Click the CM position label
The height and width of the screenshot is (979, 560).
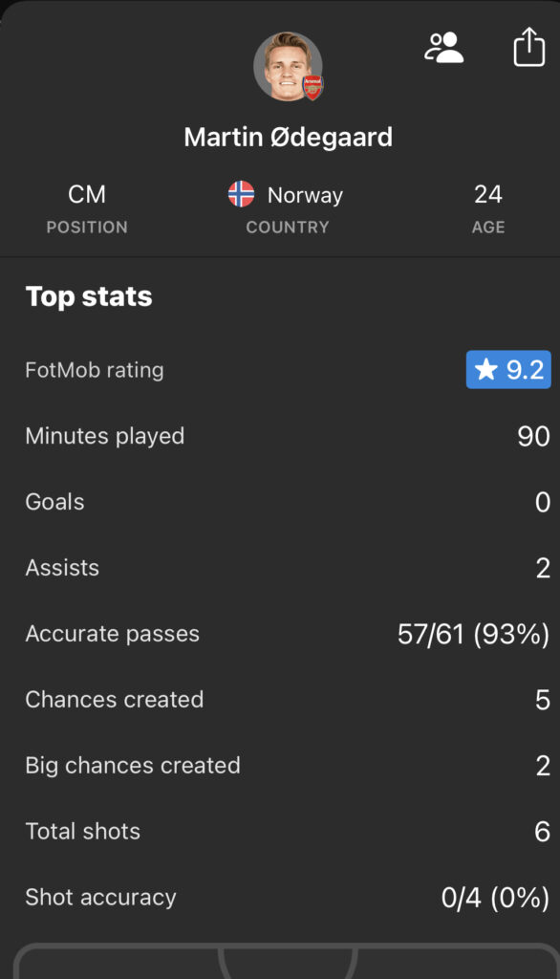click(87, 194)
